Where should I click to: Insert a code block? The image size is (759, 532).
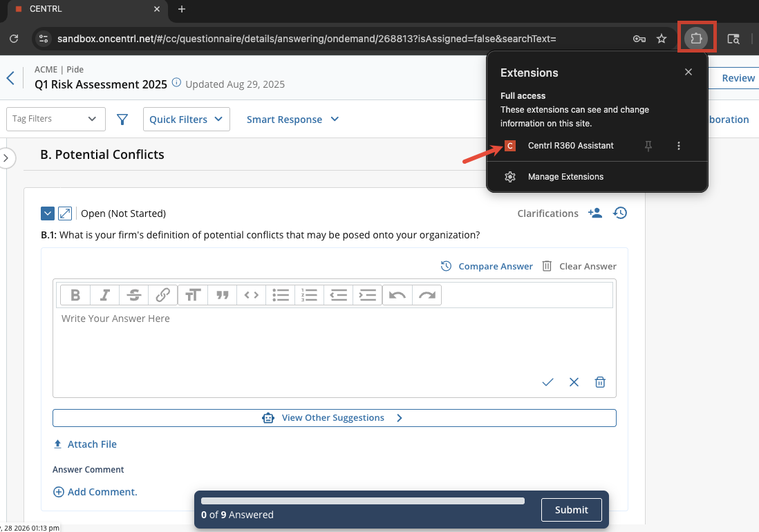pos(251,295)
